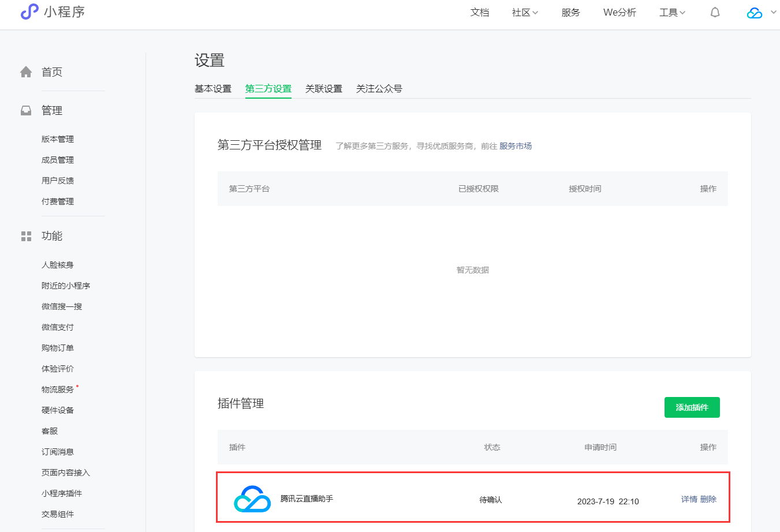Open 详情 for 腾讯云直播助手
The height and width of the screenshot is (532, 780).
[689, 499]
